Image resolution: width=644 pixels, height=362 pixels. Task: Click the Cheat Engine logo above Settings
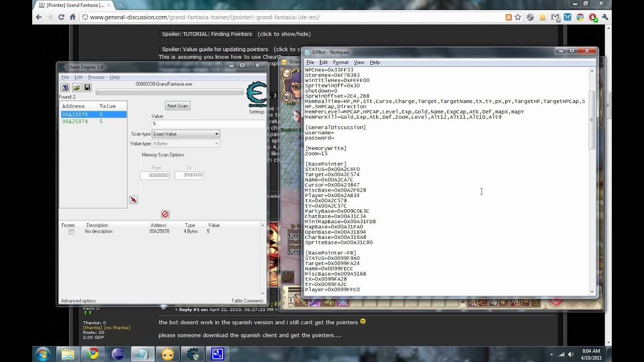pyautogui.click(x=257, y=95)
